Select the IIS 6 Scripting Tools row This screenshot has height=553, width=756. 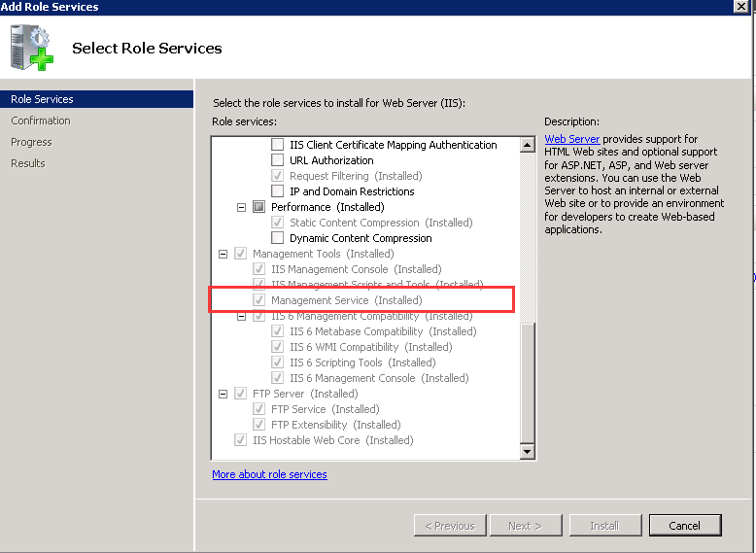pyautogui.click(x=362, y=363)
